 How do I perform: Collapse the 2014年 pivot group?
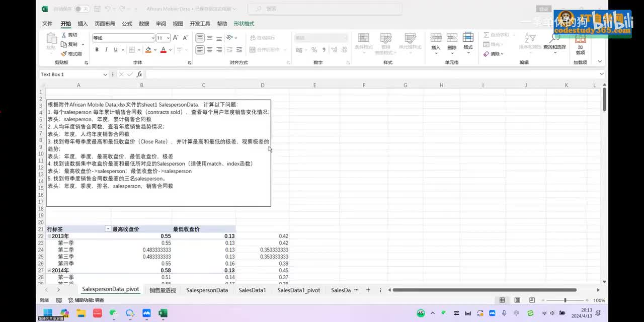49,270
